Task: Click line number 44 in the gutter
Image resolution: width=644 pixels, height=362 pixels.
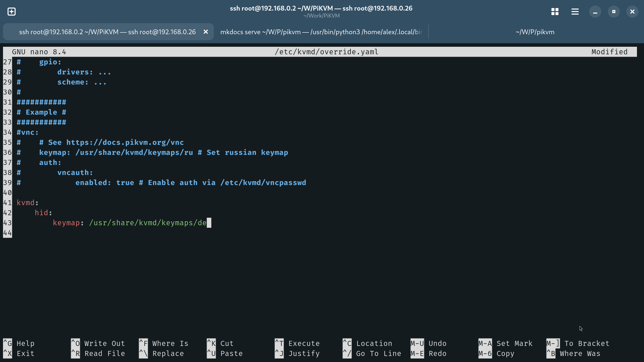Action: coord(7,233)
